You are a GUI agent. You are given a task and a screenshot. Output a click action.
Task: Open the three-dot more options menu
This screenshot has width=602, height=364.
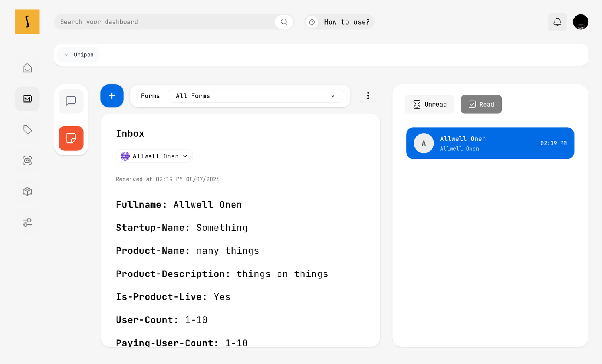tap(368, 96)
